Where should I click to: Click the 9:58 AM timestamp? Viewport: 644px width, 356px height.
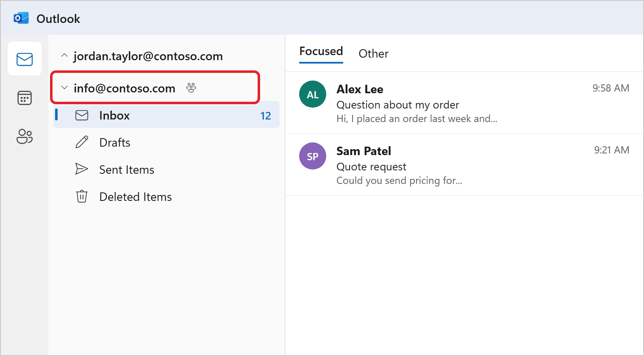[x=611, y=88]
